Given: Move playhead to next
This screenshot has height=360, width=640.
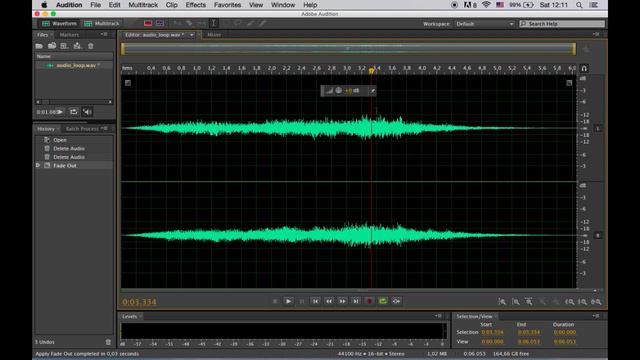Looking at the screenshot, I should click(356, 301).
